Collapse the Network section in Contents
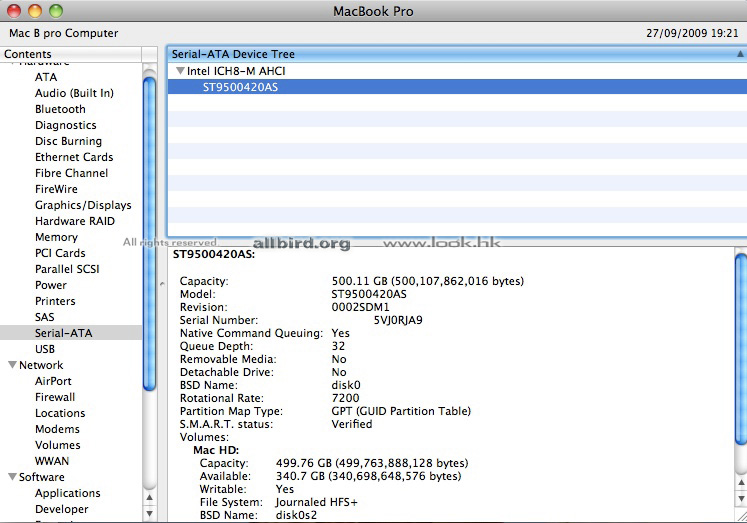This screenshot has height=523, width=747. (11, 365)
